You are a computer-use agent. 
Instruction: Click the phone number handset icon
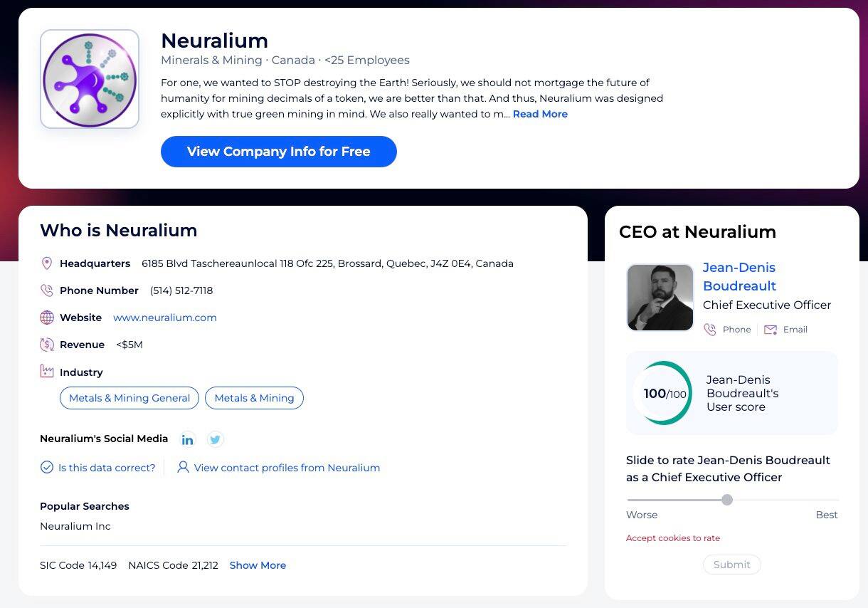[x=47, y=290]
